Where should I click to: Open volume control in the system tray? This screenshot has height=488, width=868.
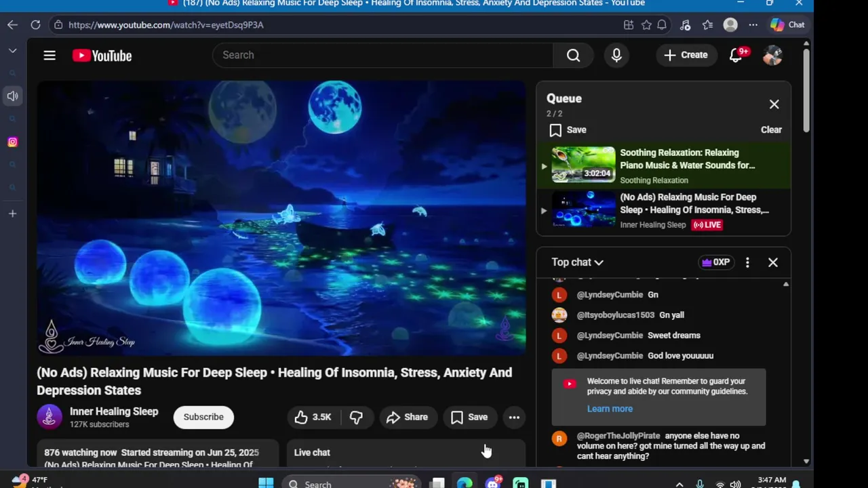735,484
